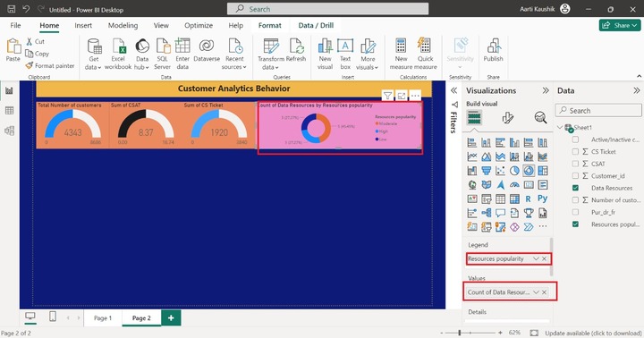This screenshot has width=644, height=338.
Task: Expand the Filters pane
Action: [x=453, y=90]
